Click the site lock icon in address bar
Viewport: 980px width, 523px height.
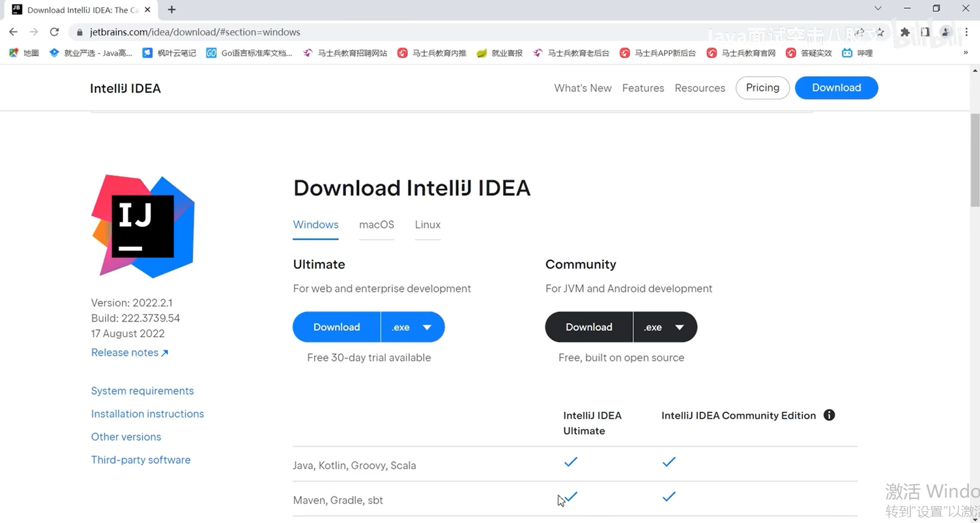(x=80, y=32)
